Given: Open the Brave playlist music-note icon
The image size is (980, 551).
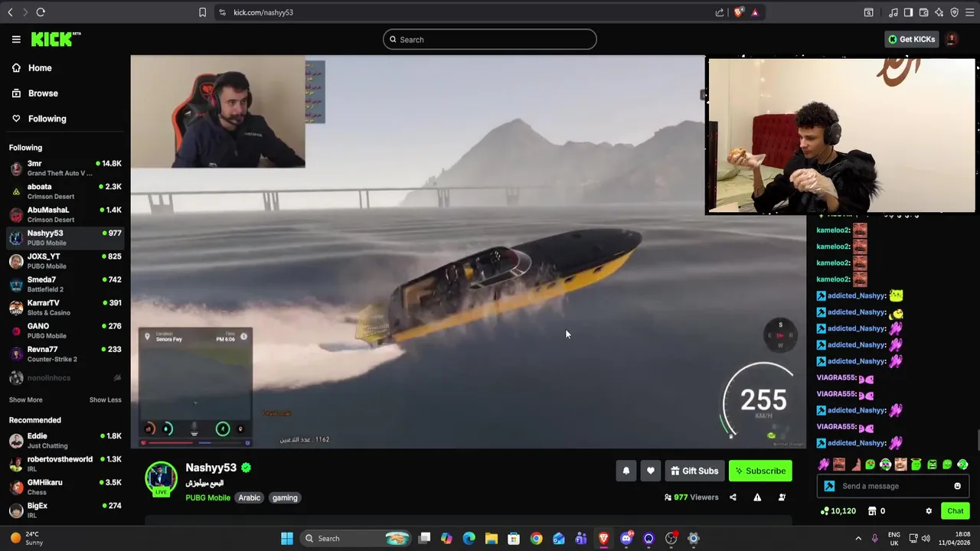Looking at the screenshot, I should [x=893, y=12].
